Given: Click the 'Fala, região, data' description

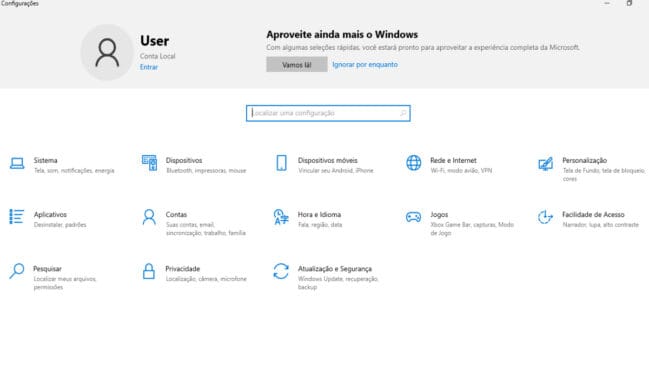Looking at the screenshot, I should (320, 225).
